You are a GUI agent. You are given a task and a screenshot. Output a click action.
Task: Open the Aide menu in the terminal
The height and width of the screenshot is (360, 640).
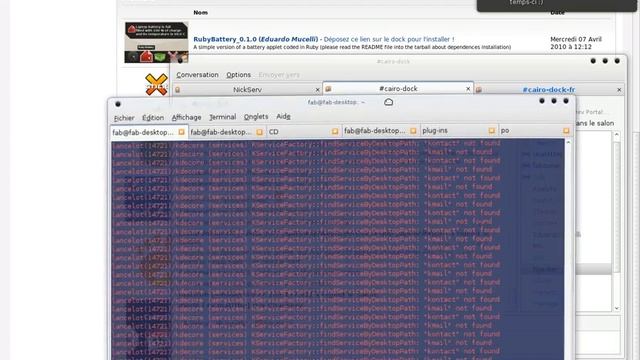click(x=283, y=116)
